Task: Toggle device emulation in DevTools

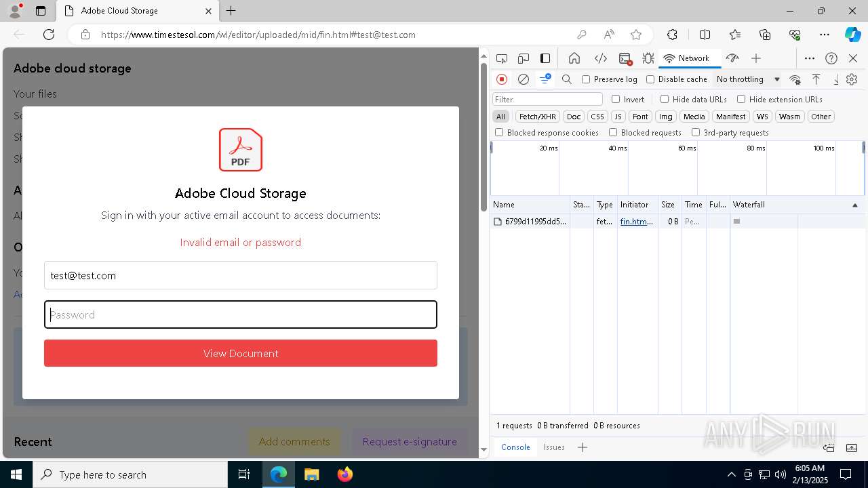Action: tap(524, 58)
